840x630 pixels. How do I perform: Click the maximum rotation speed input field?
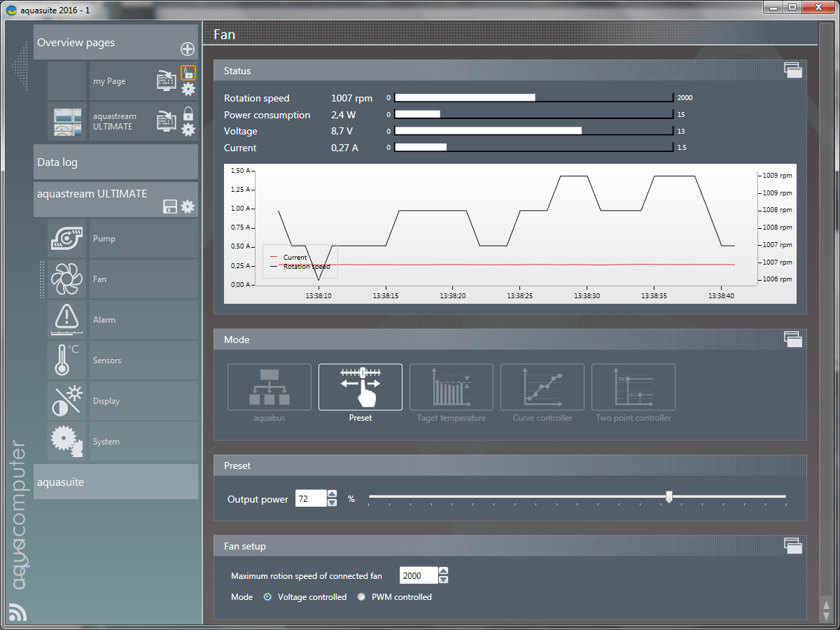coord(419,575)
